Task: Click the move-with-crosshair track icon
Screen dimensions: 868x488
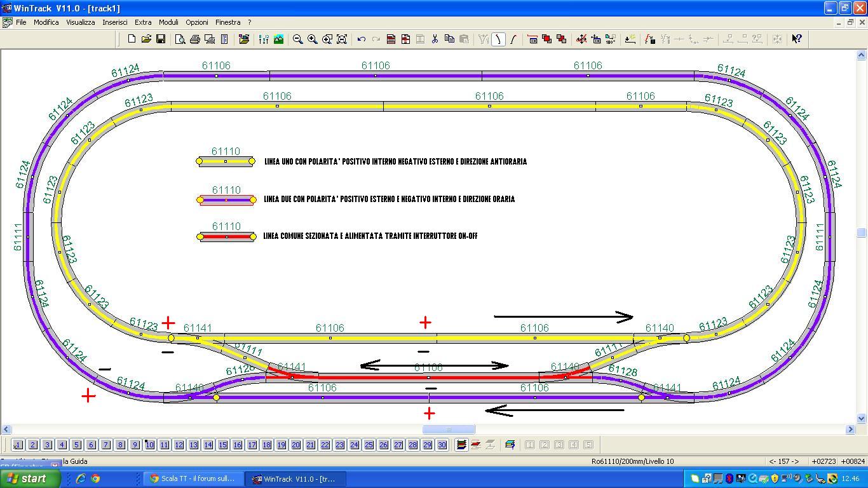Action: point(581,39)
